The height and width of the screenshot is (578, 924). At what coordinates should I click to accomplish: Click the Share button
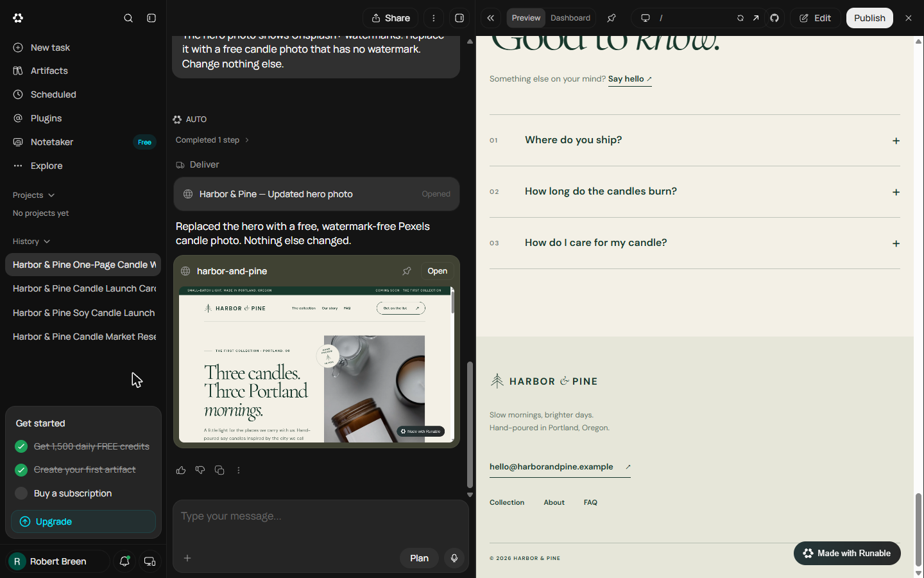click(391, 18)
